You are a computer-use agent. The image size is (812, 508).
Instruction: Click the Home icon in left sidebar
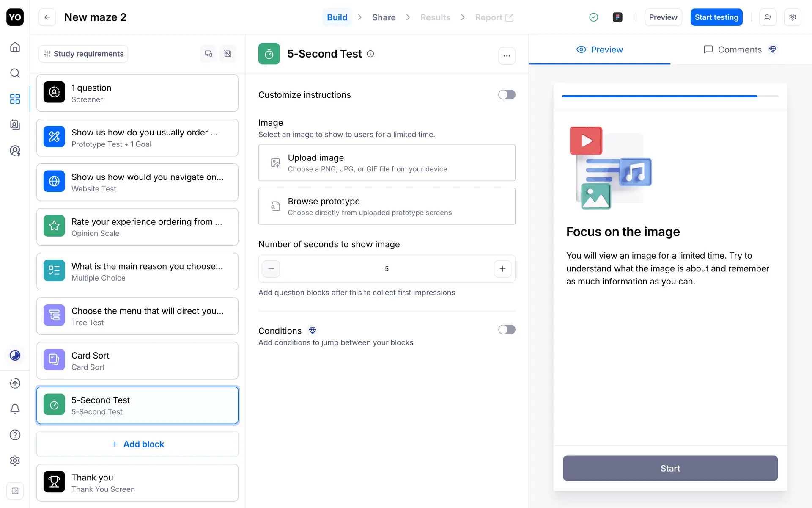(x=15, y=47)
